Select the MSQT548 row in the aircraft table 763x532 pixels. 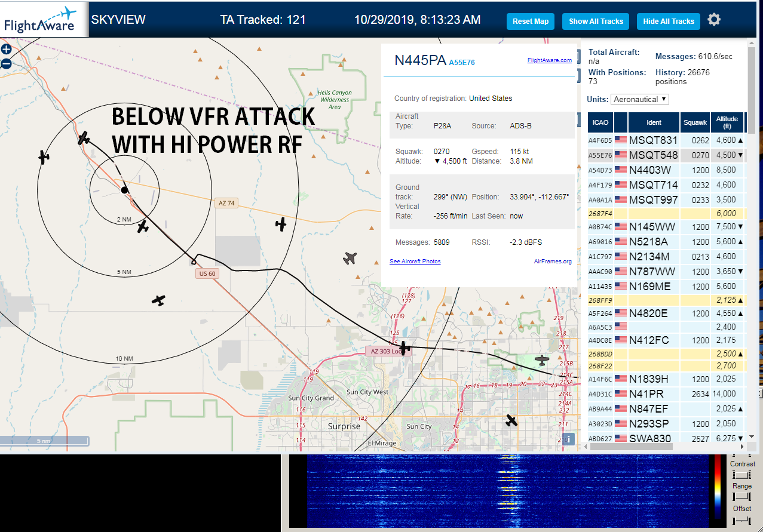666,155
